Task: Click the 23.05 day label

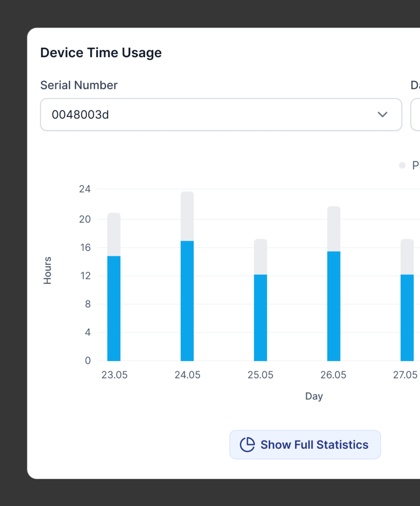Action: (114, 375)
